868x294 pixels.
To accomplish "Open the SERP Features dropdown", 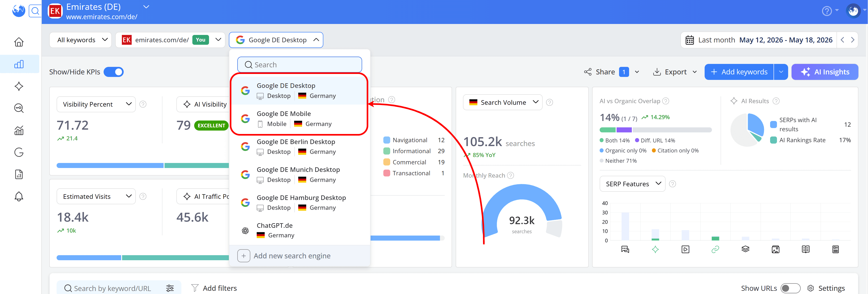I will coord(633,184).
